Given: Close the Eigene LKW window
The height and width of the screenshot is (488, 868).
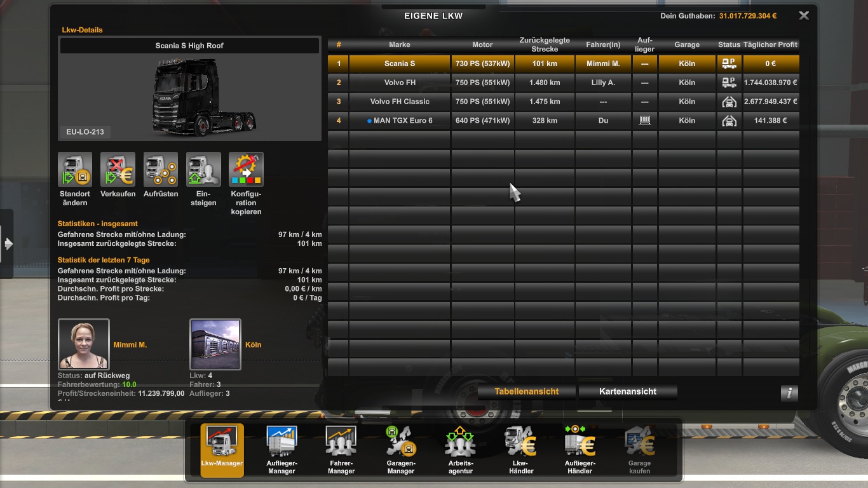Looking at the screenshot, I should click(x=804, y=16).
